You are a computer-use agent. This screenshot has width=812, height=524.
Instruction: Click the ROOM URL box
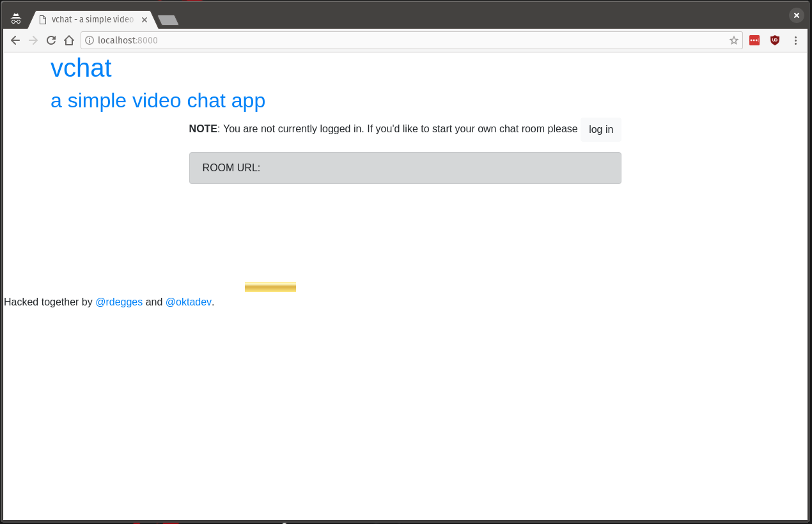(x=405, y=168)
